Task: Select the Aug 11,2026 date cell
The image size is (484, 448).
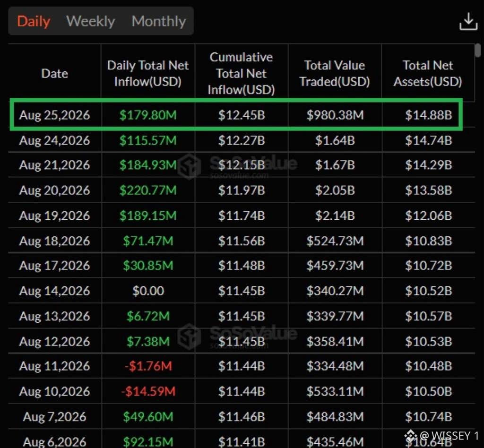Action: coord(55,366)
